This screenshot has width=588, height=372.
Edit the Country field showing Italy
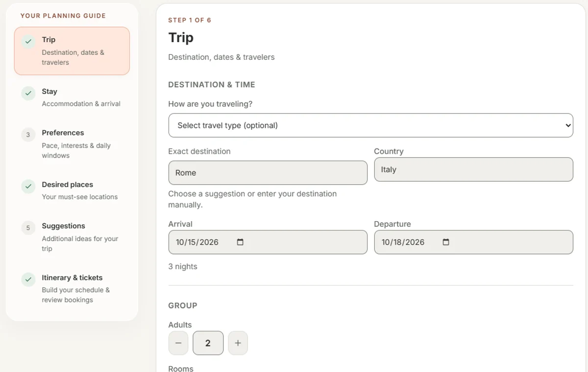(x=473, y=169)
